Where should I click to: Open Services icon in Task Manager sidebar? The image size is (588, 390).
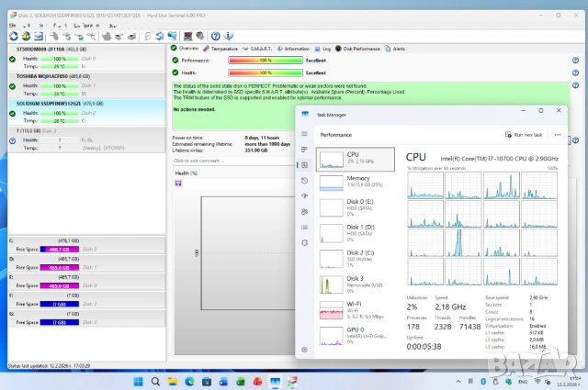click(304, 242)
